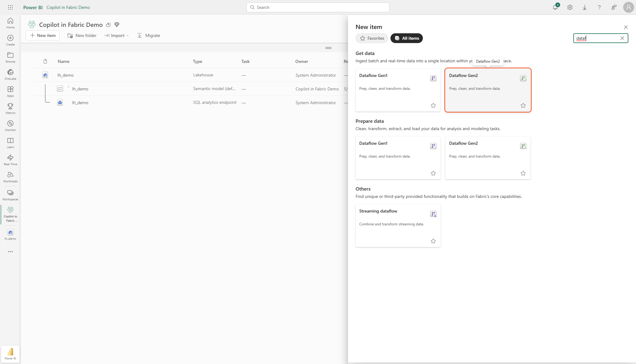The width and height of the screenshot is (636, 364).
Task: Star Dataflow Gen1 under Get data
Action: [433, 105]
